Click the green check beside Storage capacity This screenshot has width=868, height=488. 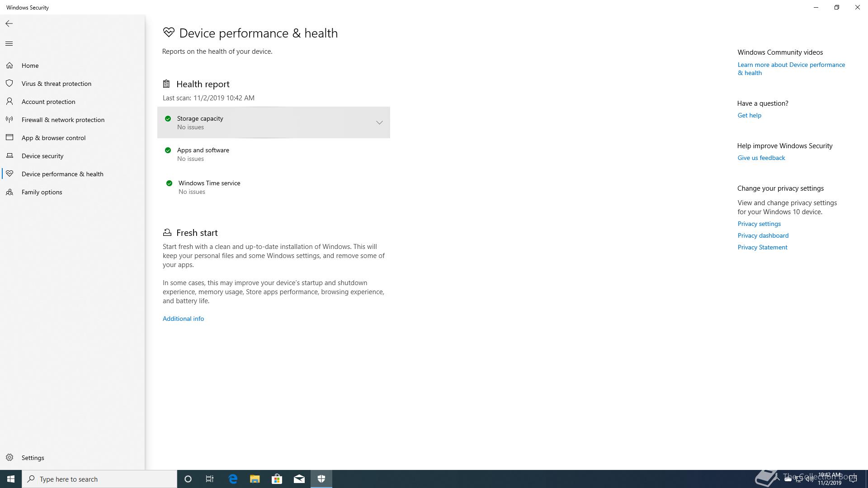pyautogui.click(x=168, y=119)
